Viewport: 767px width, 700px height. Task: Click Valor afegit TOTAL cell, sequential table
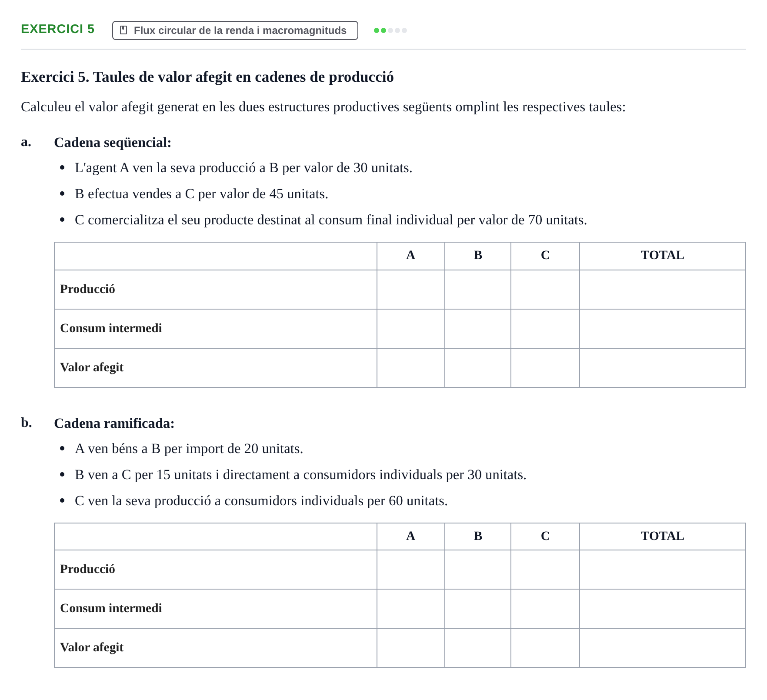pyautogui.click(x=662, y=368)
